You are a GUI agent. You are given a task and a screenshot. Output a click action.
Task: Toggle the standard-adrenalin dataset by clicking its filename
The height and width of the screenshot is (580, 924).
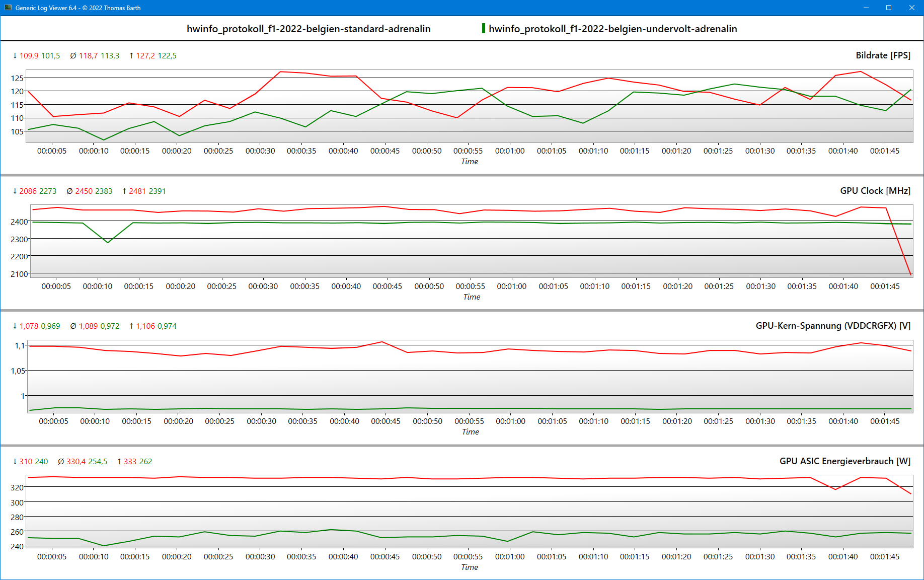(x=309, y=29)
